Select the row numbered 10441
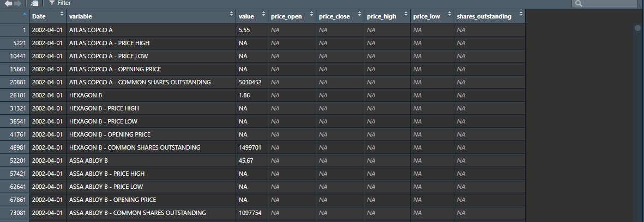Screen dimensions: 644x222 click(x=15, y=56)
